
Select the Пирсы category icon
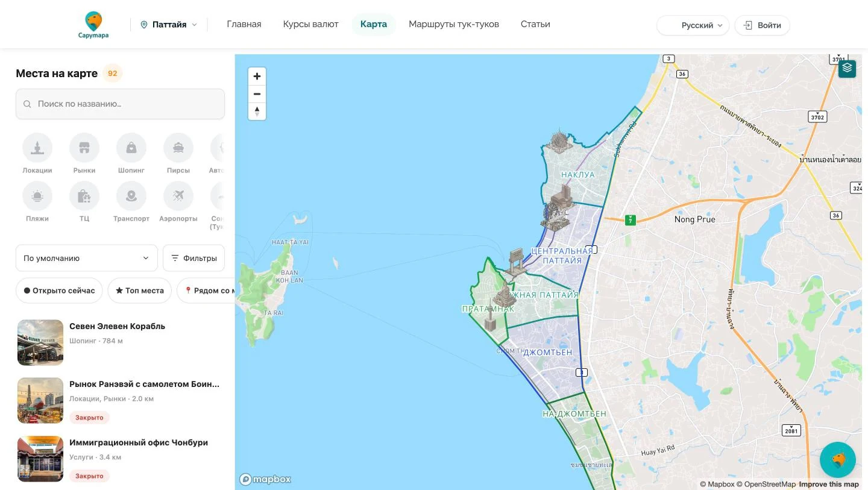(x=178, y=148)
